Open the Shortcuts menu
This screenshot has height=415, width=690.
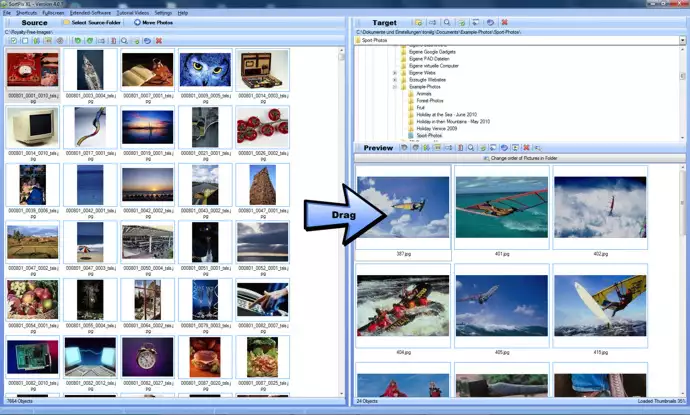[27, 12]
